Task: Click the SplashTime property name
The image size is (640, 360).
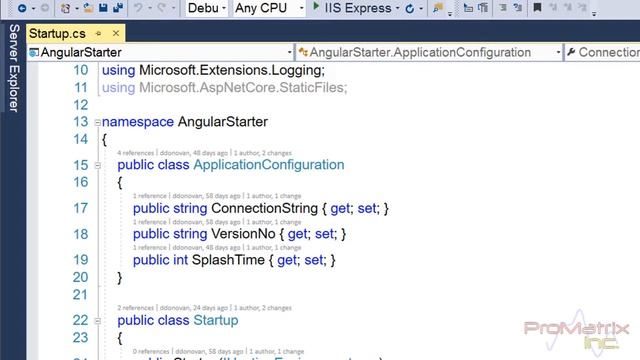Action: (228, 260)
